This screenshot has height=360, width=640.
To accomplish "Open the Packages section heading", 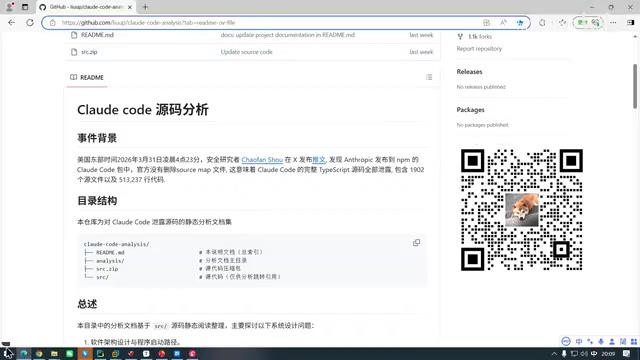I will click(470, 110).
